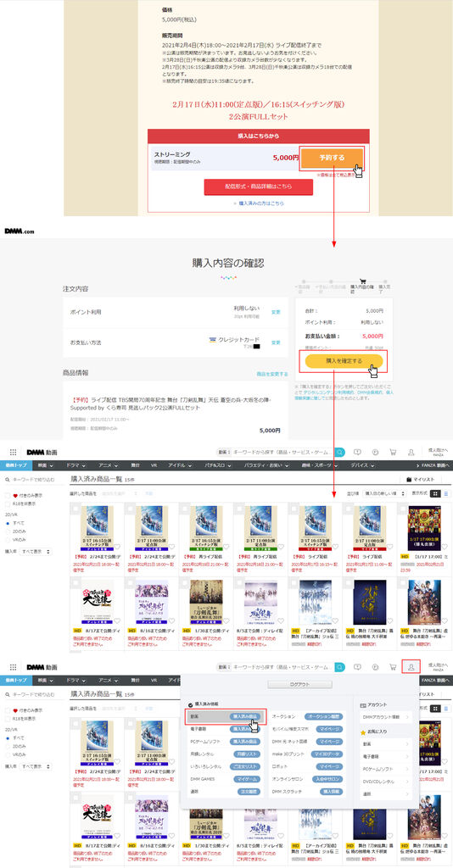453x868 pixels.
Task: Open notifications speech-bubble icon in menu-open view
Action: click(357, 667)
